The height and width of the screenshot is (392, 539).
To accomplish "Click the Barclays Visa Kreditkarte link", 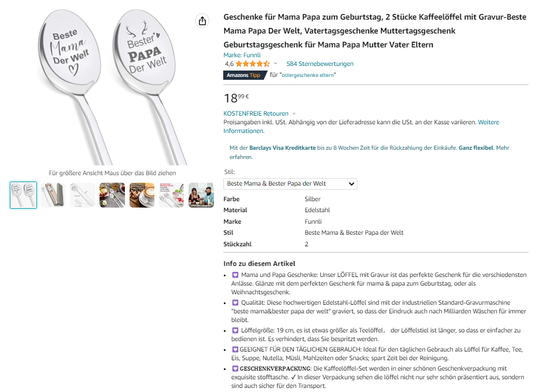I will (282, 148).
